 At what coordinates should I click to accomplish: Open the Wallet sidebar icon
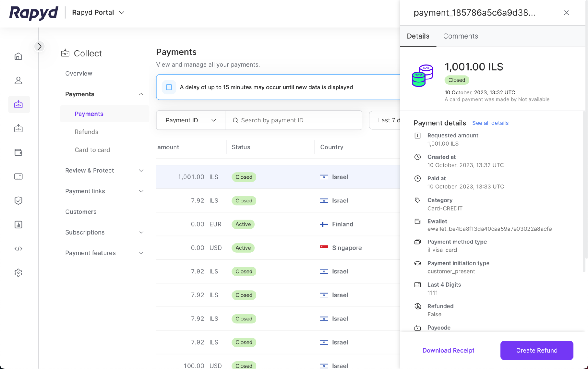click(x=18, y=152)
